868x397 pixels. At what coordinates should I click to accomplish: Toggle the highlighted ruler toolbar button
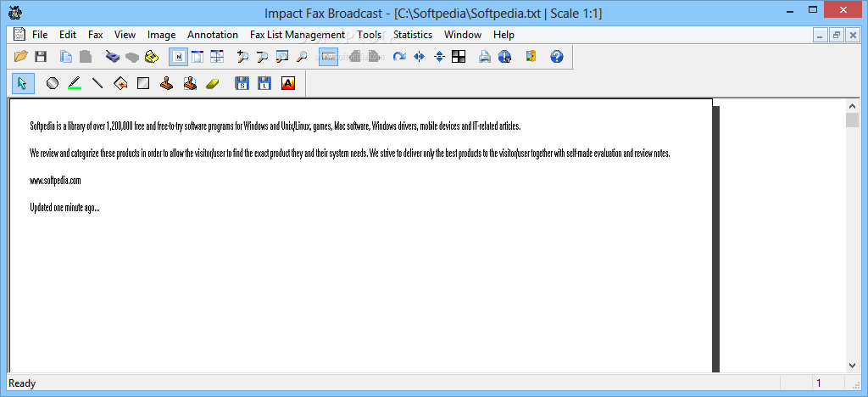[328, 57]
